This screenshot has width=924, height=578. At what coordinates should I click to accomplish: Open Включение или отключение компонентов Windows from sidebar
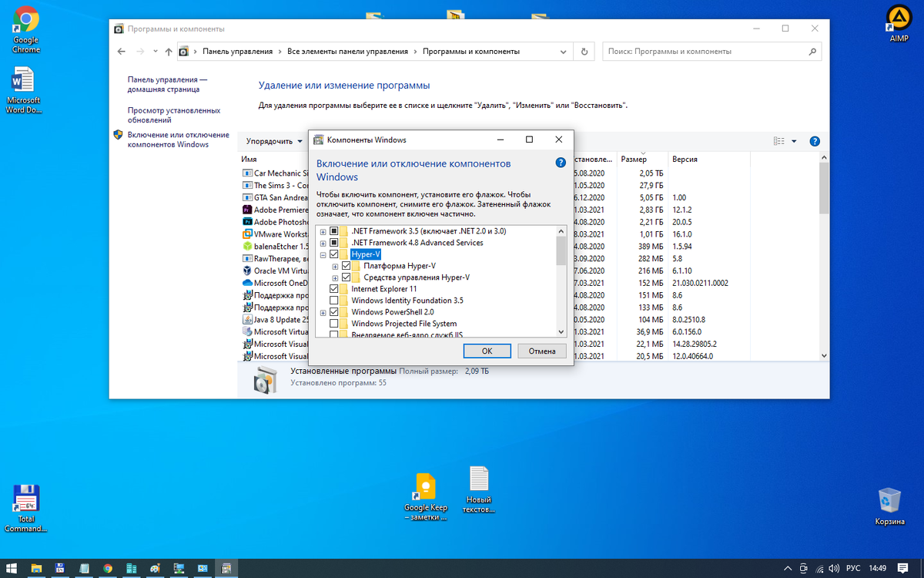pyautogui.click(x=179, y=139)
